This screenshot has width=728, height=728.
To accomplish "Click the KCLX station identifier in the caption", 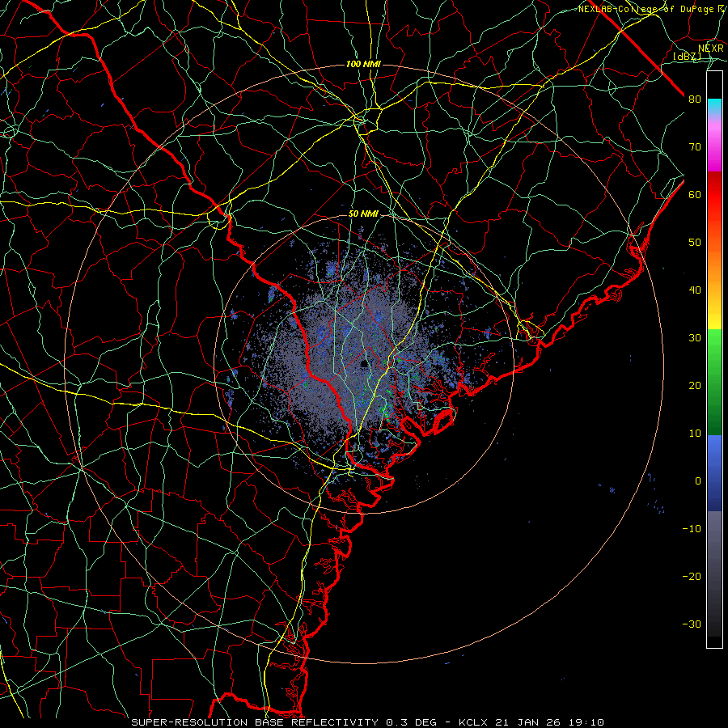I will click(475, 722).
